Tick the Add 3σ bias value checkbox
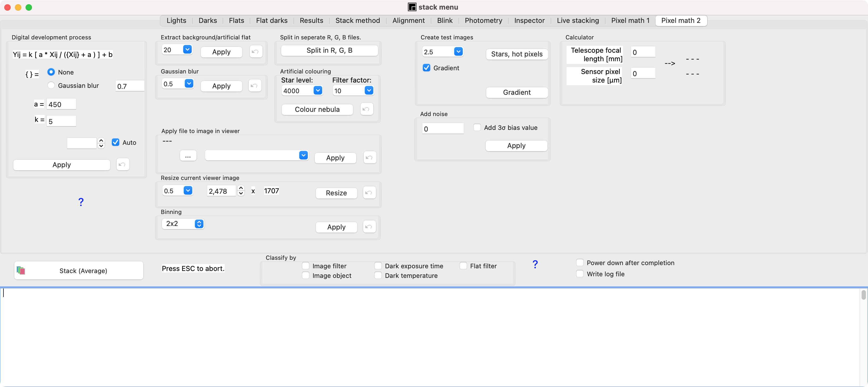 (477, 128)
